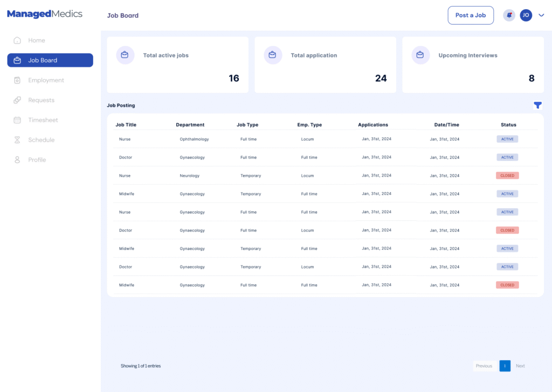Click the notification bell icon

pyautogui.click(x=509, y=15)
